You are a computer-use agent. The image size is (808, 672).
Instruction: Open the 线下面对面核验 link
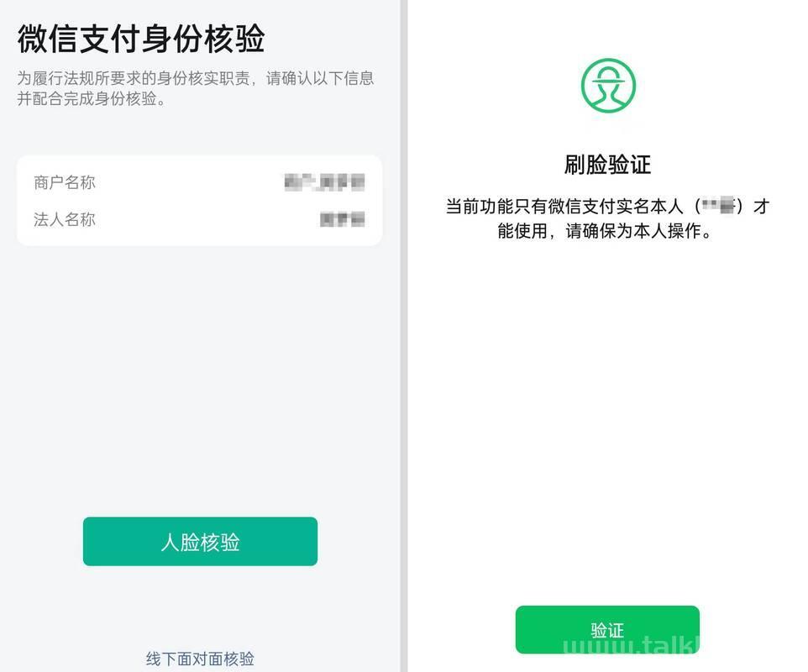tap(200, 659)
